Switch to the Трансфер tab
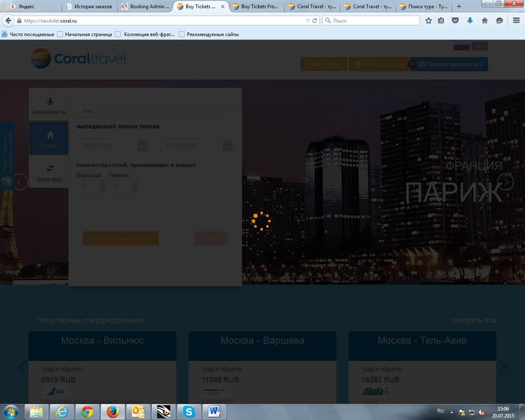Viewport: 525px width, 420px height. coord(49,172)
